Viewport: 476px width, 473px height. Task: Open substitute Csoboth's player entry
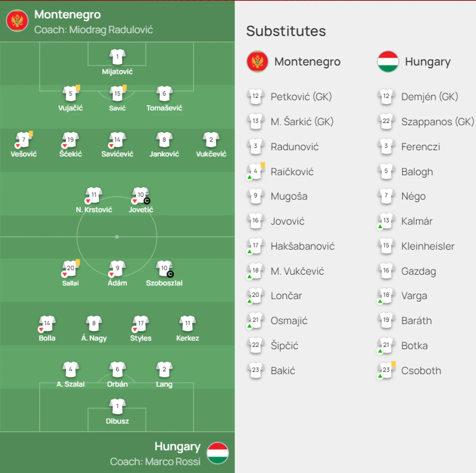tap(421, 371)
